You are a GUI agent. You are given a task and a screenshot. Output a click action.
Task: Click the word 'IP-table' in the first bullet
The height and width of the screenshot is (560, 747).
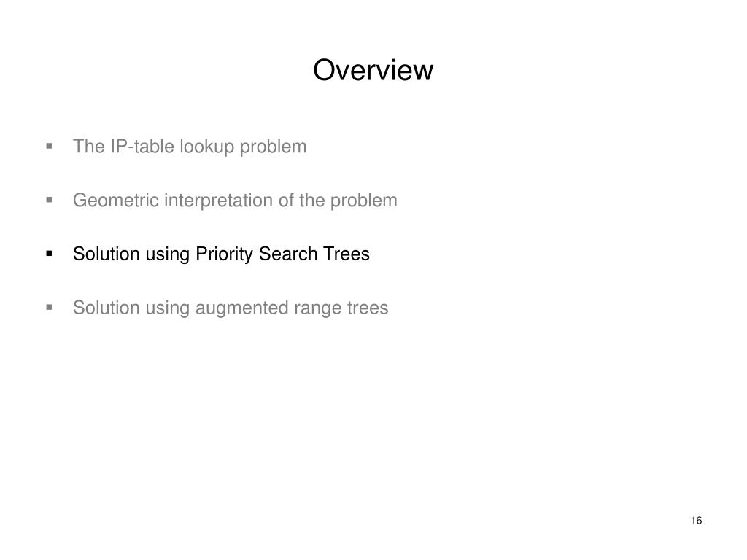[142, 147]
